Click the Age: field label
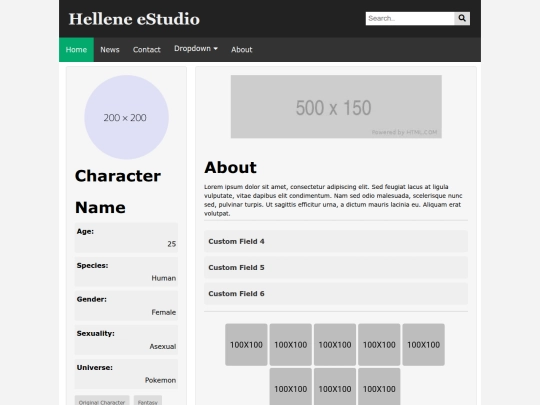This screenshot has width=540, height=405. click(85, 231)
